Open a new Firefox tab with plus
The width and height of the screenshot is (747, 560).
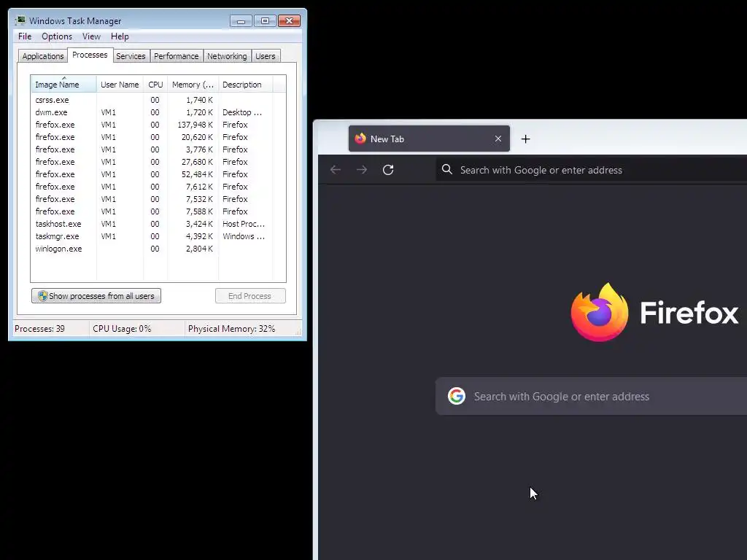pos(525,139)
